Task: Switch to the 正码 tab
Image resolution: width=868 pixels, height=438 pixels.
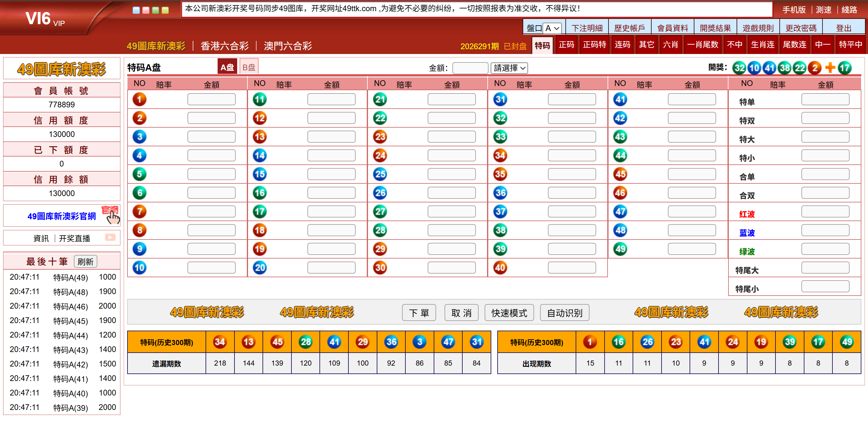Action: tap(566, 45)
